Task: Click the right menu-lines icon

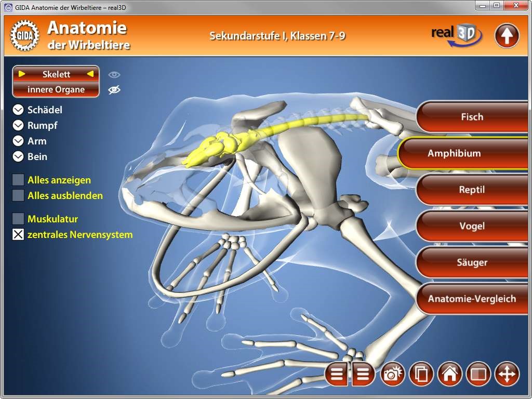Action: 363,374
